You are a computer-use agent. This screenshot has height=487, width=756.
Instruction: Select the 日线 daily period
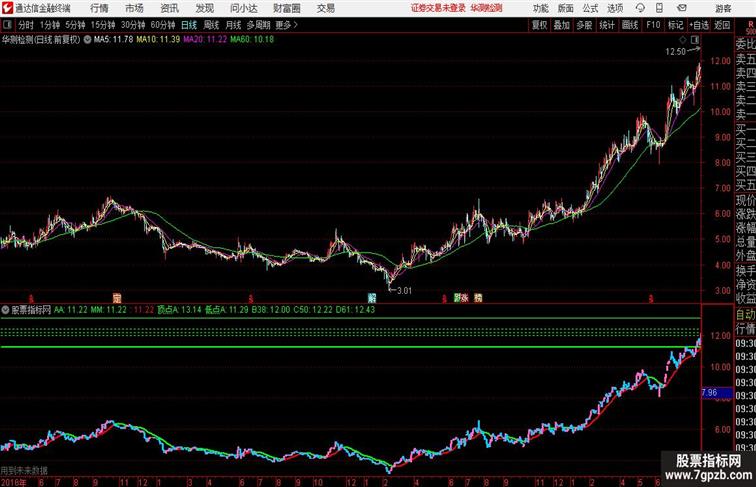coord(189,25)
